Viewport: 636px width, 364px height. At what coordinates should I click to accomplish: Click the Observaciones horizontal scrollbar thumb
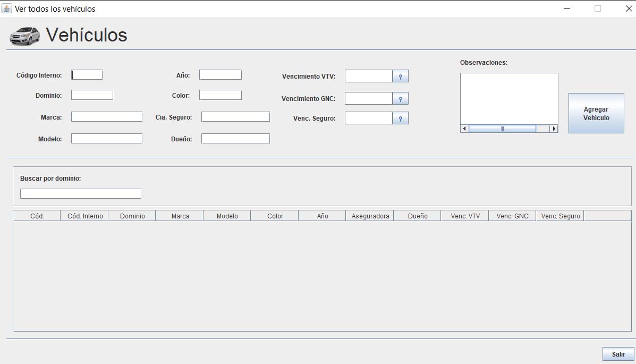click(x=502, y=129)
